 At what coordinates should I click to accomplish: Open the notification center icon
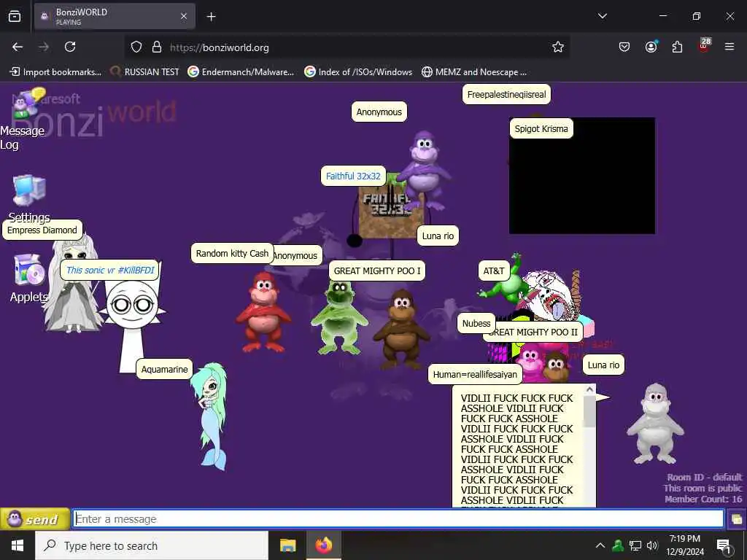coord(724,546)
